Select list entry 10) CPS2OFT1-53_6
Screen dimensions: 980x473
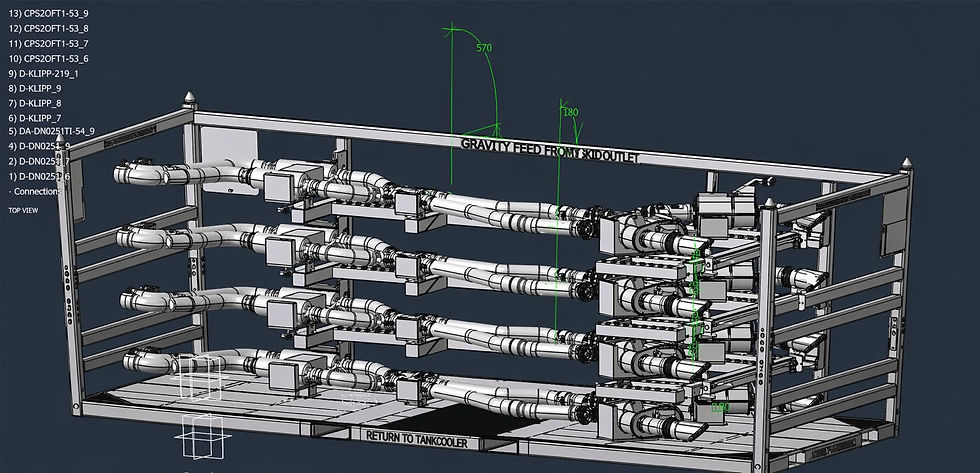48,58
